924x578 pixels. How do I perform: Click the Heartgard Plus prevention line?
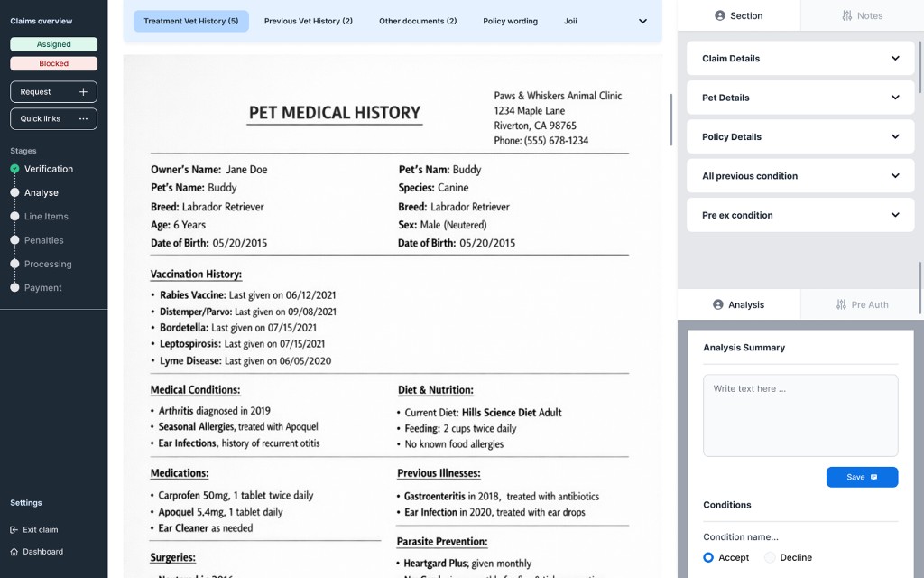(x=467, y=564)
